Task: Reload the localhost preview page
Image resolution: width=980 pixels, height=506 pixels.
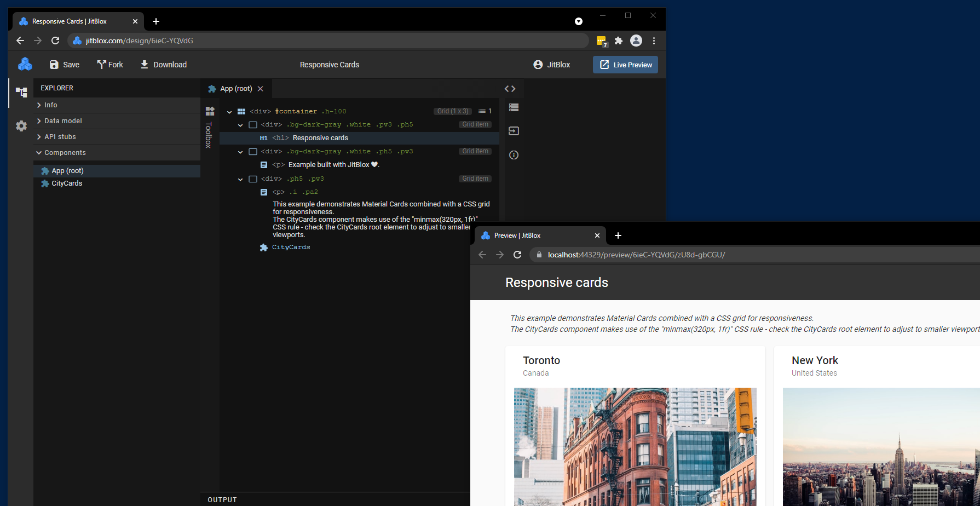Action: pos(517,255)
